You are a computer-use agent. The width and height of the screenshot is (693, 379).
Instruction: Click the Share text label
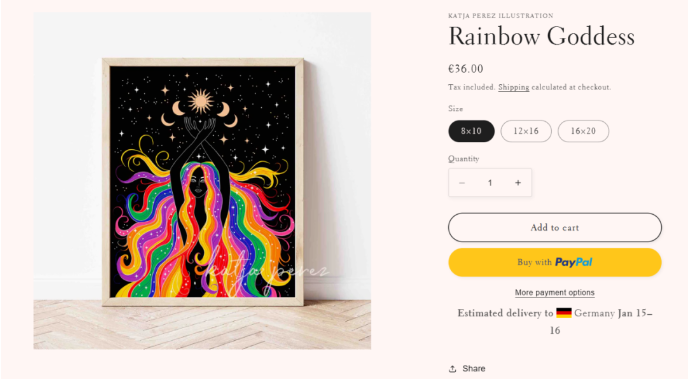[474, 368]
